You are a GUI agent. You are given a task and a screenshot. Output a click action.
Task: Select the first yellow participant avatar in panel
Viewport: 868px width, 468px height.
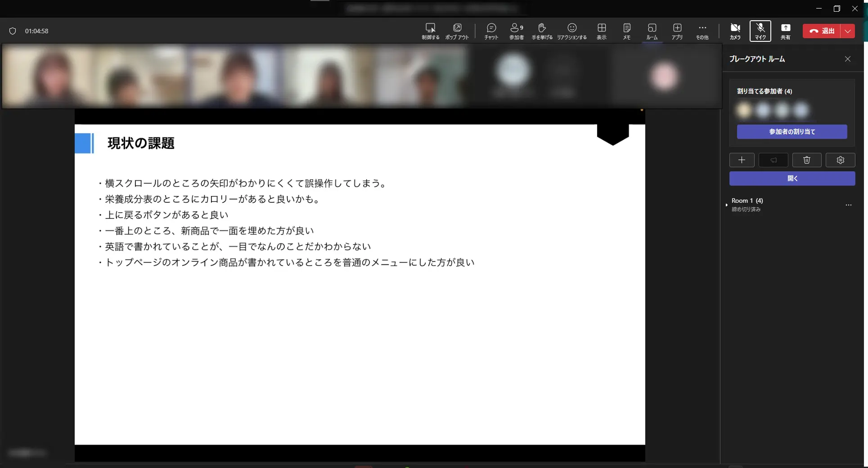744,110
